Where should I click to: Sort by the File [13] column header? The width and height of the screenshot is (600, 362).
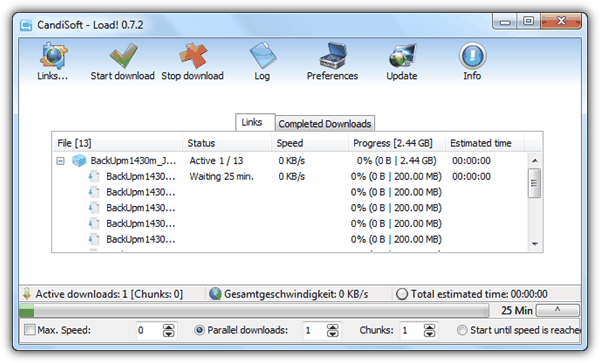pos(117,143)
